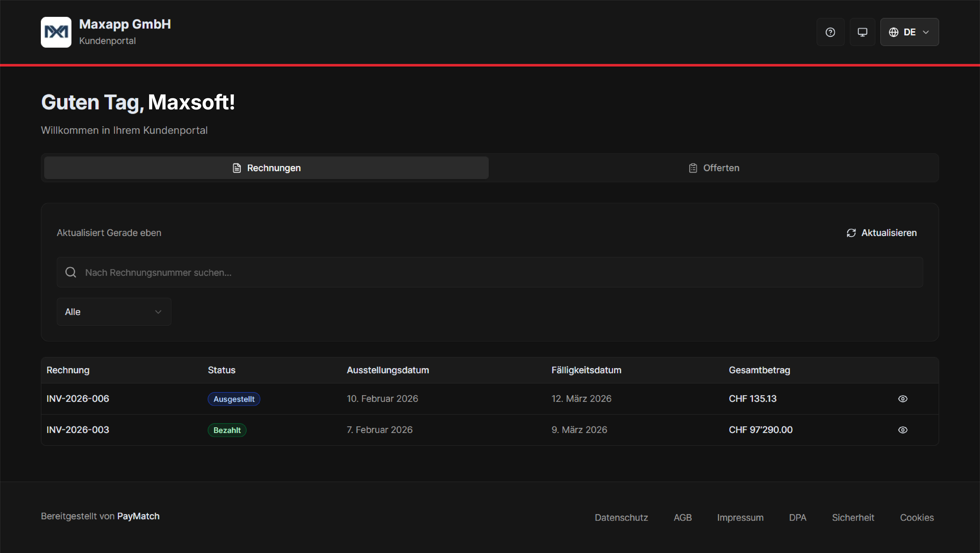
Task: Click the green Bezahlt status pill
Action: pos(227,430)
